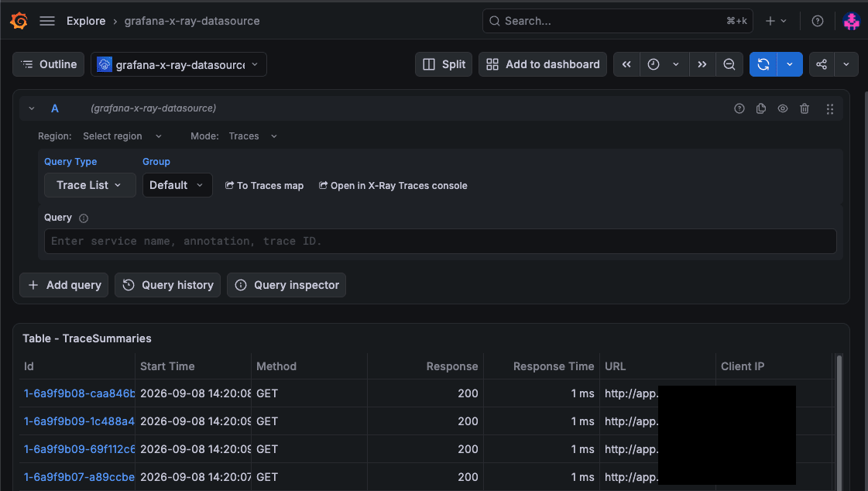Sort by Response Time column header
The height and width of the screenshot is (491, 868).
tap(553, 366)
